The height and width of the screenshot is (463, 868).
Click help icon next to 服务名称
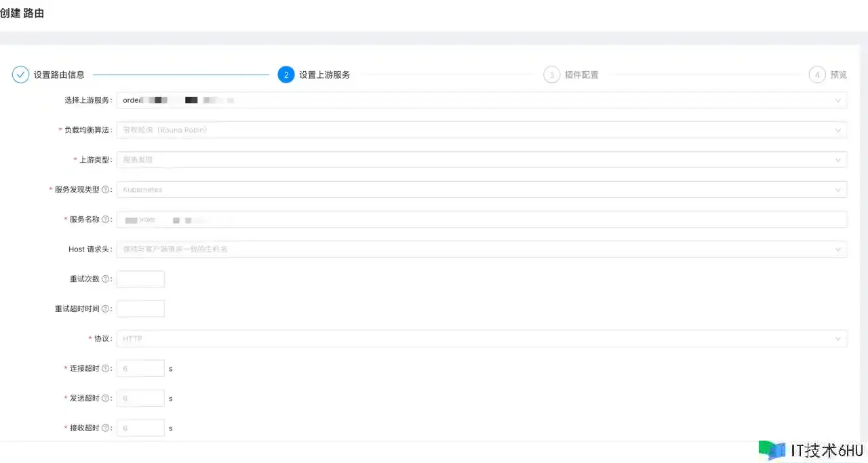105,220
